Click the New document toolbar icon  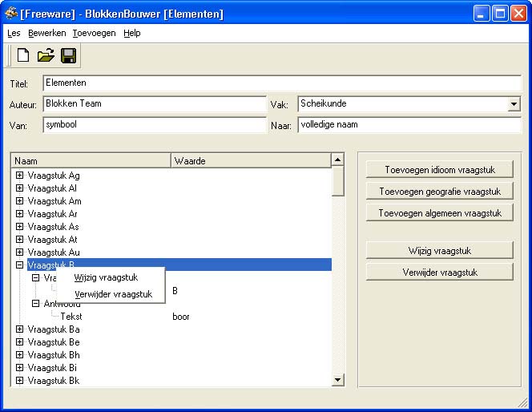[23, 55]
